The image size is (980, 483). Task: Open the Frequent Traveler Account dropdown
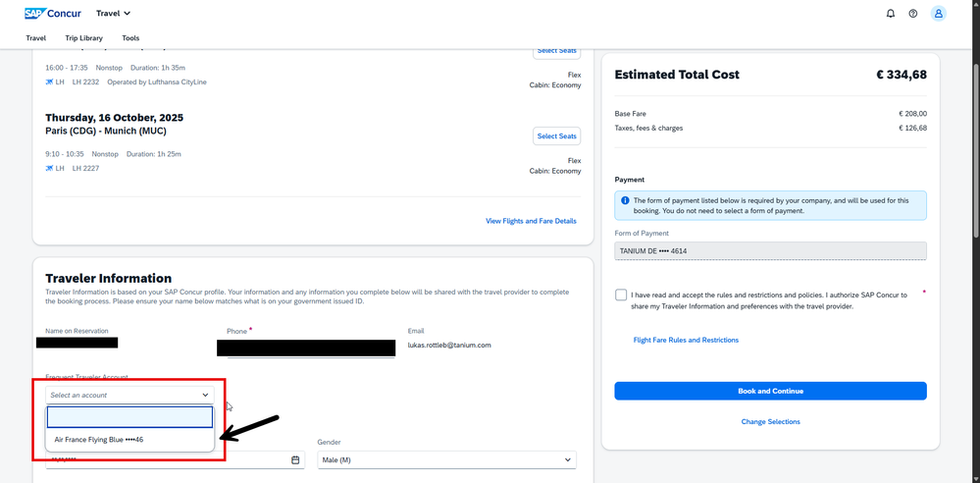click(x=129, y=395)
